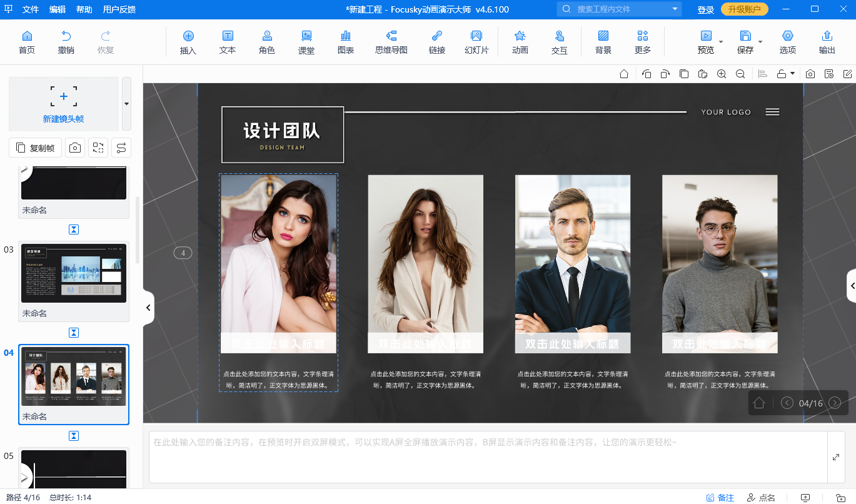Click transition icon between frames 03 and 04
The image size is (856, 504).
click(x=74, y=333)
